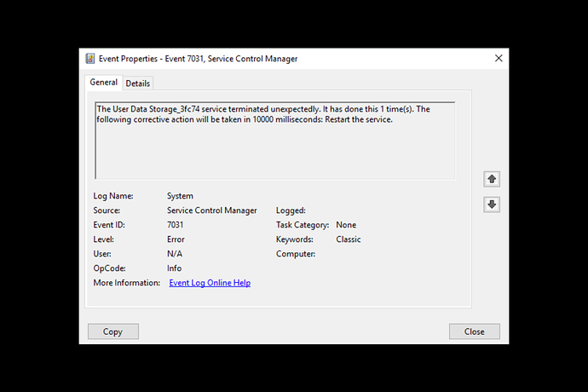The height and width of the screenshot is (392, 588).
Task: Click the dialog title text Event 7031
Action: (184, 59)
